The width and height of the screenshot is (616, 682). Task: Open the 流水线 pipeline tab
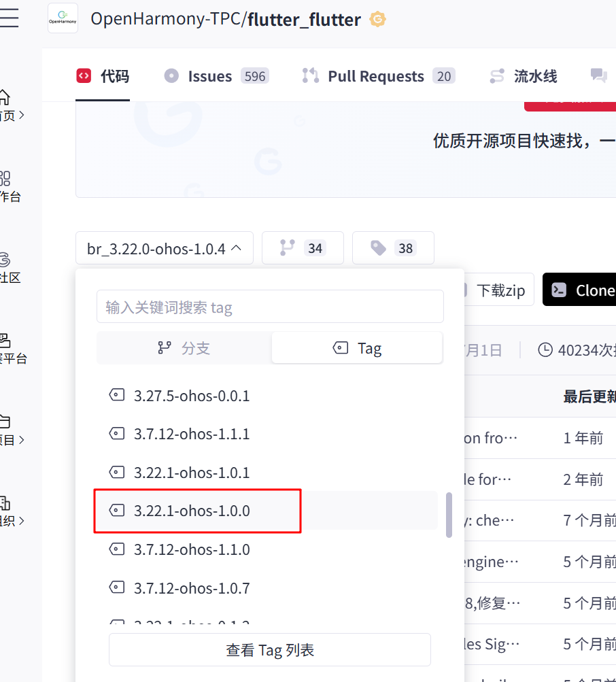(524, 76)
